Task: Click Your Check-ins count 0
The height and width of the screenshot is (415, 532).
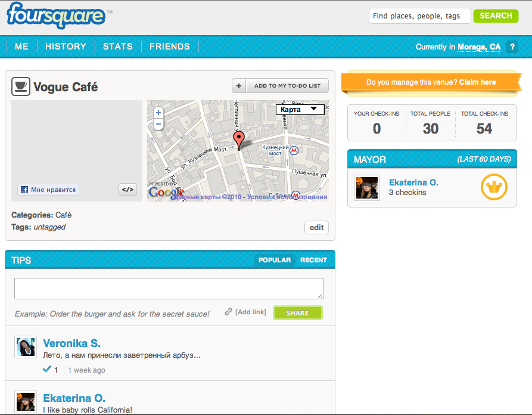Action: [x=377, y=129]
